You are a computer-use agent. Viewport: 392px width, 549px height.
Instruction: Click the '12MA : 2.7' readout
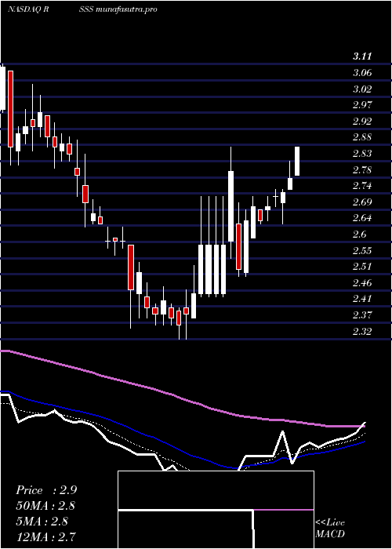point(45,536)
